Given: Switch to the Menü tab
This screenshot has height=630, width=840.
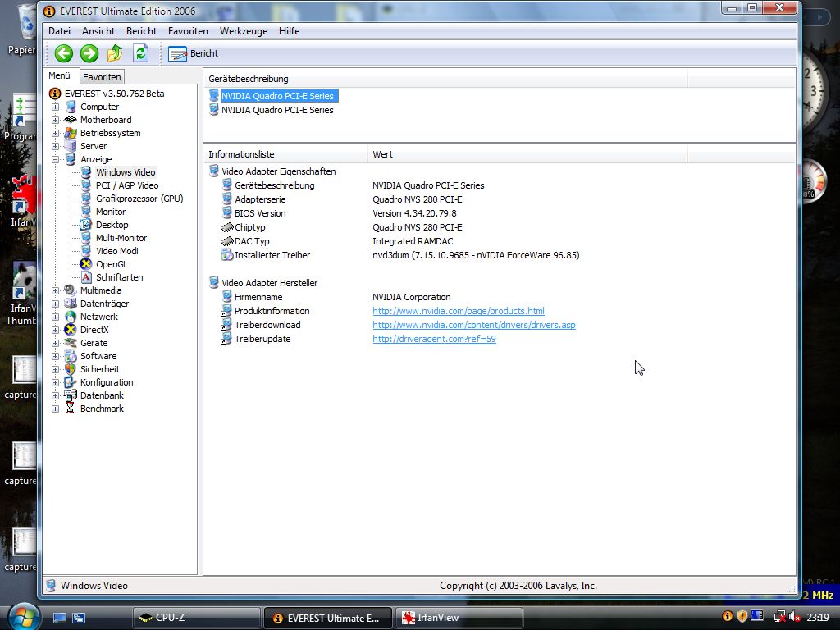Looking at the screenshot, I should click(59, 75).
